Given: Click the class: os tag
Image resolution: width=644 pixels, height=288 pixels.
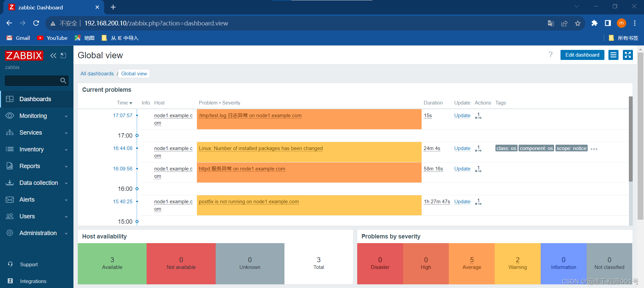Looking at the screenshot, I should (506, 148).
